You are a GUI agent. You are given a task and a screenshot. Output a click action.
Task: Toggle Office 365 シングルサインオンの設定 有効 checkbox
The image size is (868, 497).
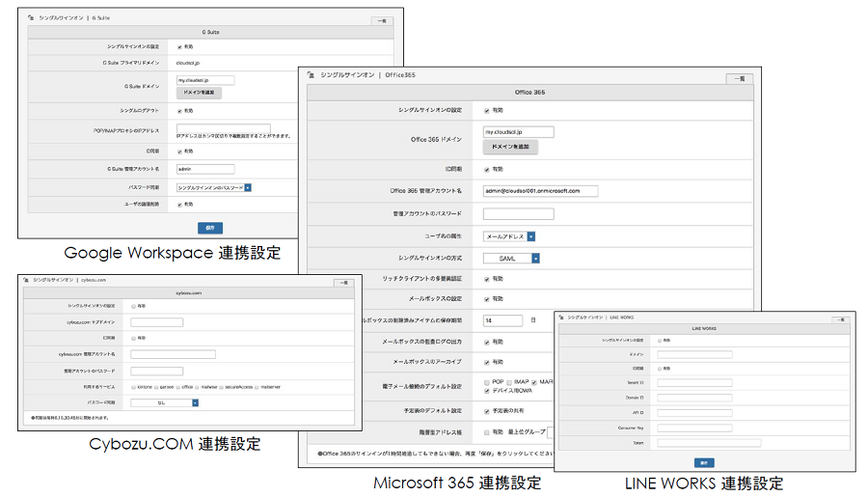point(487,111)
